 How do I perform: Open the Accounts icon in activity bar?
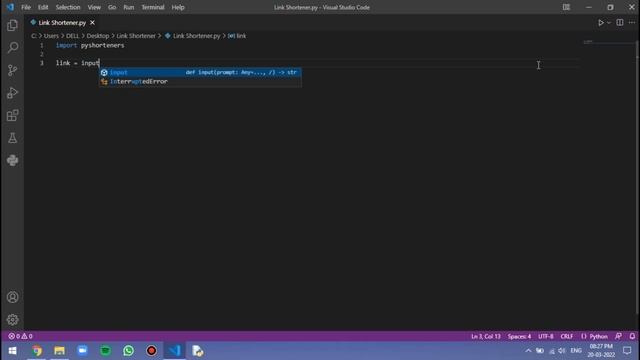click(x=12, y=297)
